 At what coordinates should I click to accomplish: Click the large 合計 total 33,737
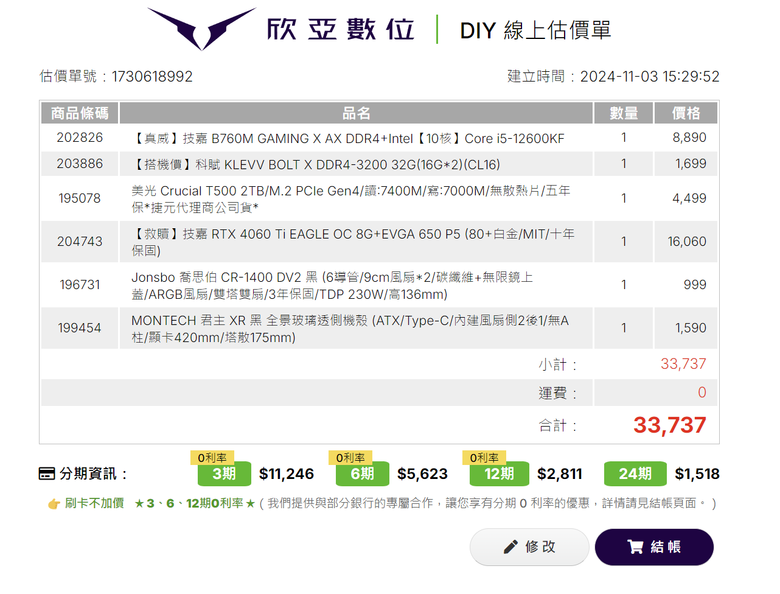[670, 425]
